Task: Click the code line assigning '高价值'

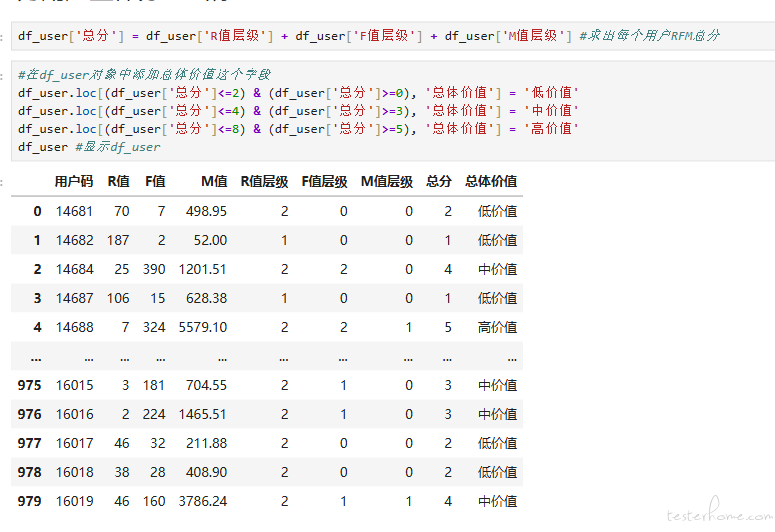Action: click(x=298, y=129)
